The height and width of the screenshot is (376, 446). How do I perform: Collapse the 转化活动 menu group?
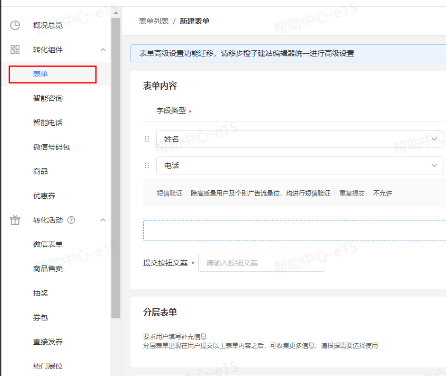pyautogui.click(x=103, y=220)
